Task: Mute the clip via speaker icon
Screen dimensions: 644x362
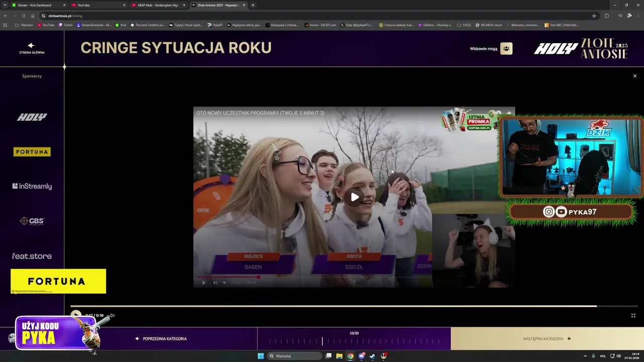Action: coord(112,315)
